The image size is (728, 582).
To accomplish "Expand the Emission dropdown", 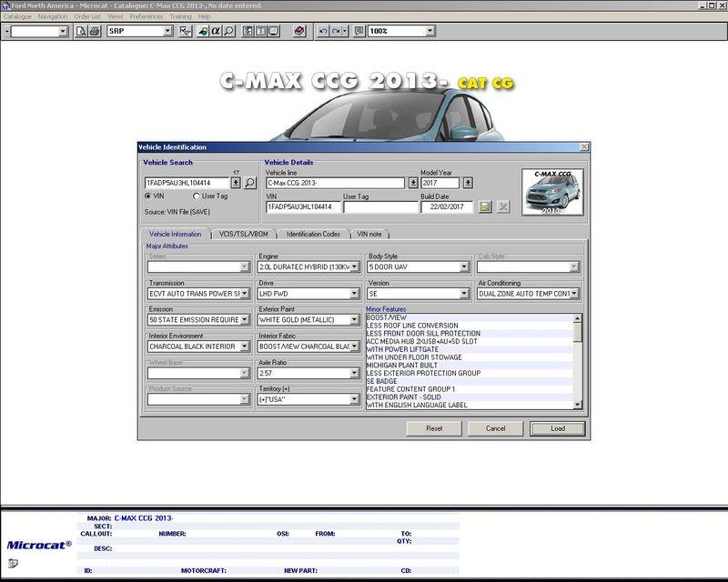I will pos(245,320).
